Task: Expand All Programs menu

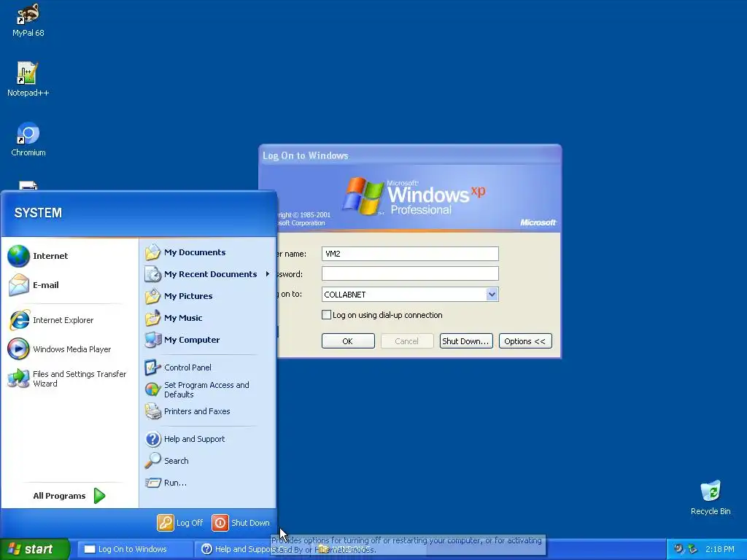Action: click(69, 496)
